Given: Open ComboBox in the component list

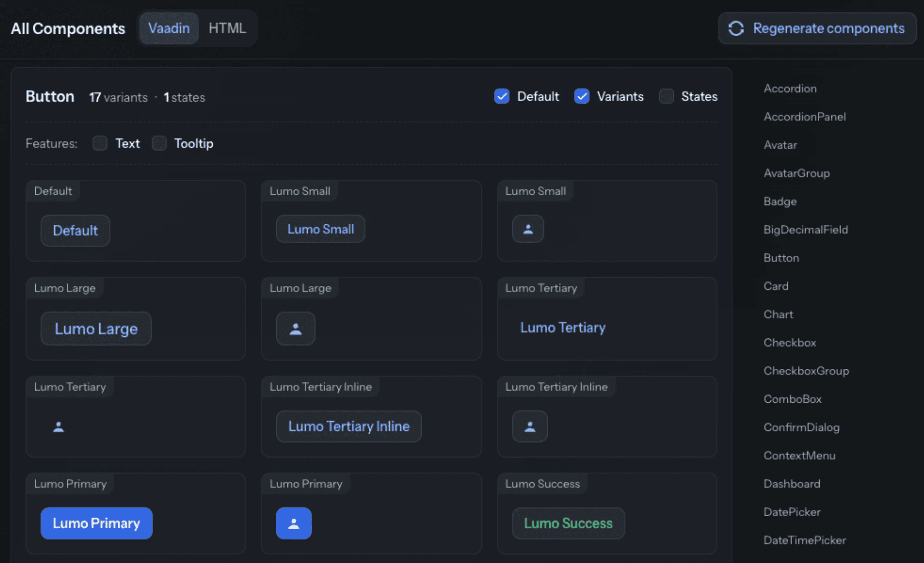Looking at the screenshot, I should click(792, 399).
